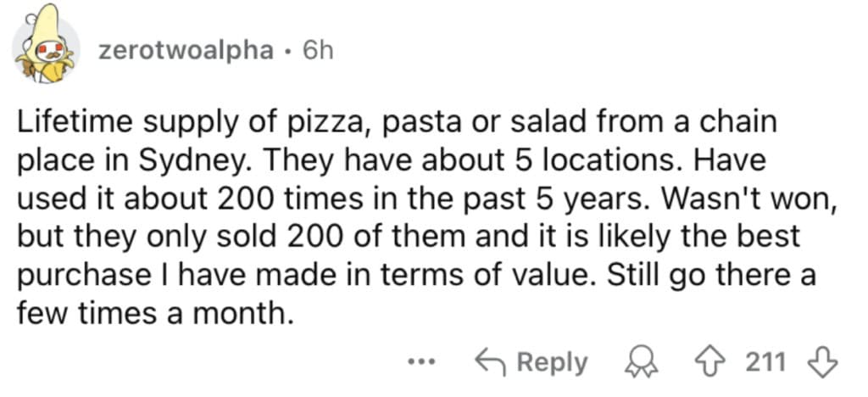Click the first line starting with Lifetime supply
The image size is (868, 397).
(x=397, y=123)
